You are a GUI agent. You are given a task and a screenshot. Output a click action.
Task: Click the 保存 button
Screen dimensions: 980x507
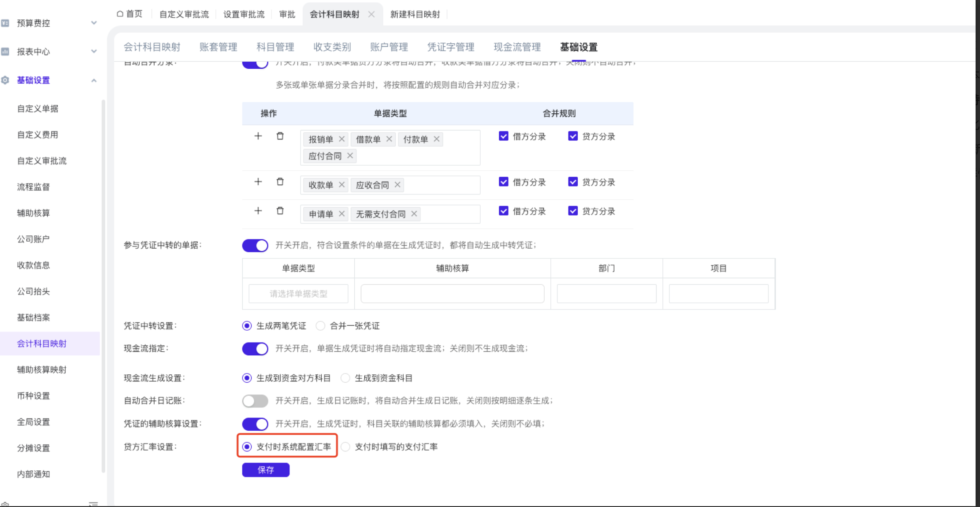pos(266,470)
